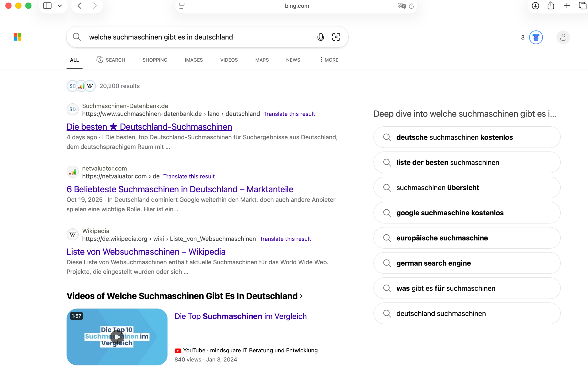Open a new tab with plus icon
The image size is (588, 368).
point(567,6)
